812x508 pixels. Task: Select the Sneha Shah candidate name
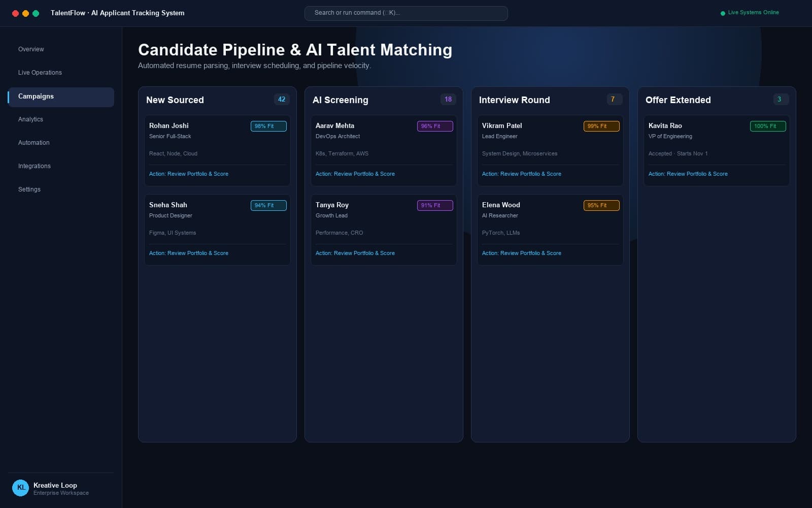pos(168,205)
